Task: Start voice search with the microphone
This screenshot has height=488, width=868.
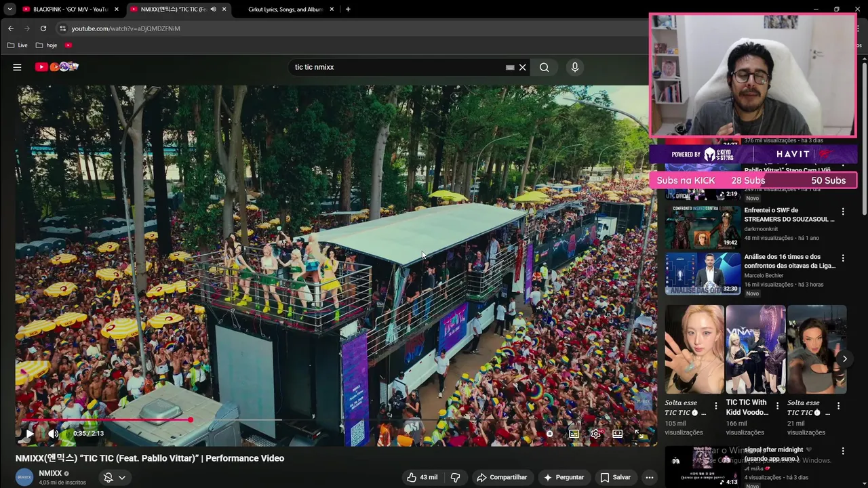Action: 574,67
